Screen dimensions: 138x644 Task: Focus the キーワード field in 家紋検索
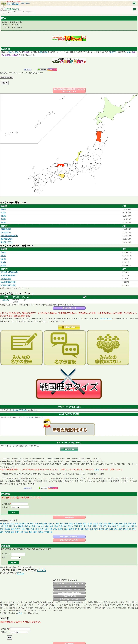pos(18,554)
